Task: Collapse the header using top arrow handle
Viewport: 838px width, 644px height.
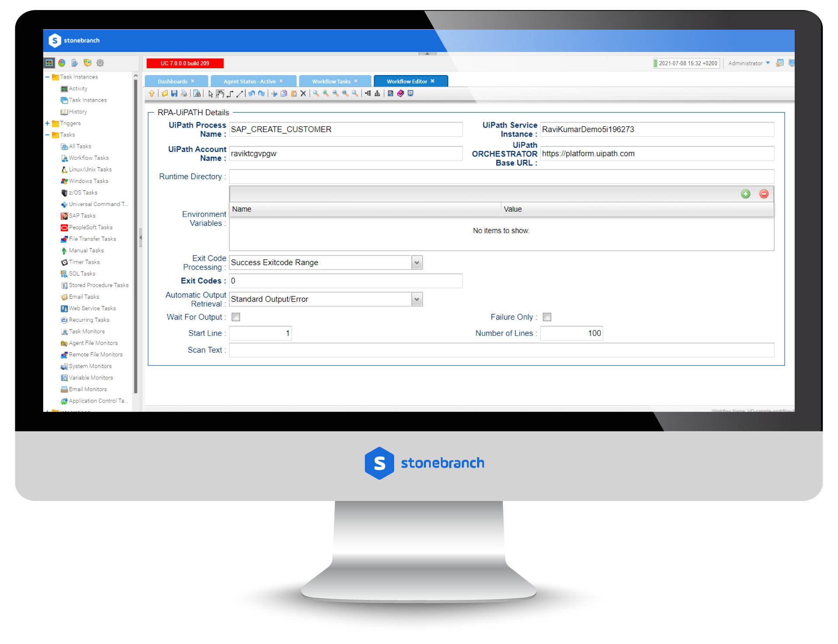Action: pyautogui.click(x=427, y=53)
